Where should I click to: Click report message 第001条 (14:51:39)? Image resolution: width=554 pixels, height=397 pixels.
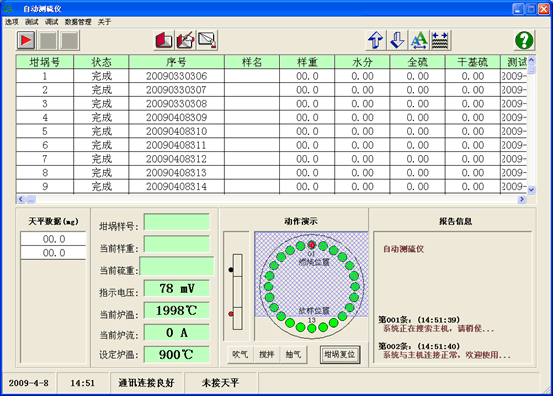pos(436,324)
